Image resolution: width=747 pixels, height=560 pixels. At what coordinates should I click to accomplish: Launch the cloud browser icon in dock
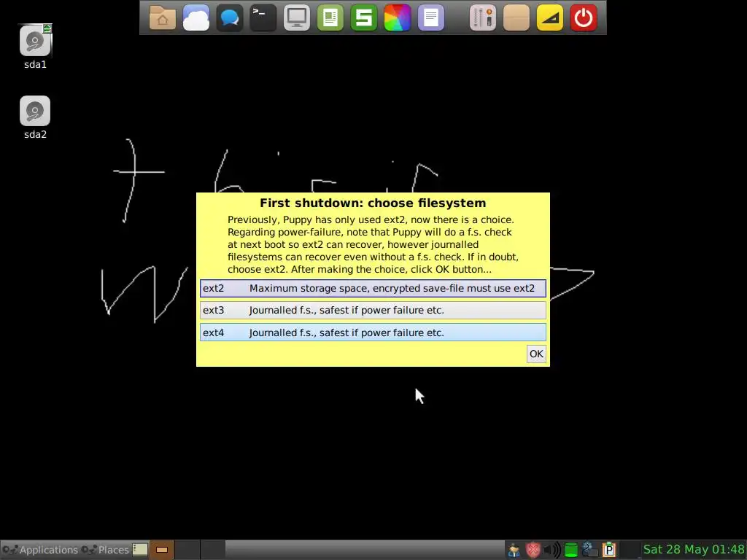(x=196, y=17)
